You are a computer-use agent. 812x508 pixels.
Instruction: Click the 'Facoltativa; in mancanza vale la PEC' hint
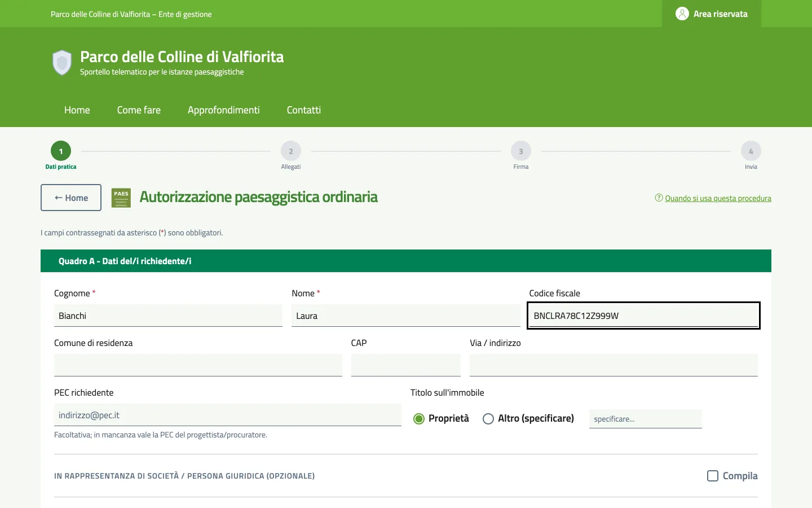coord(161,435)
